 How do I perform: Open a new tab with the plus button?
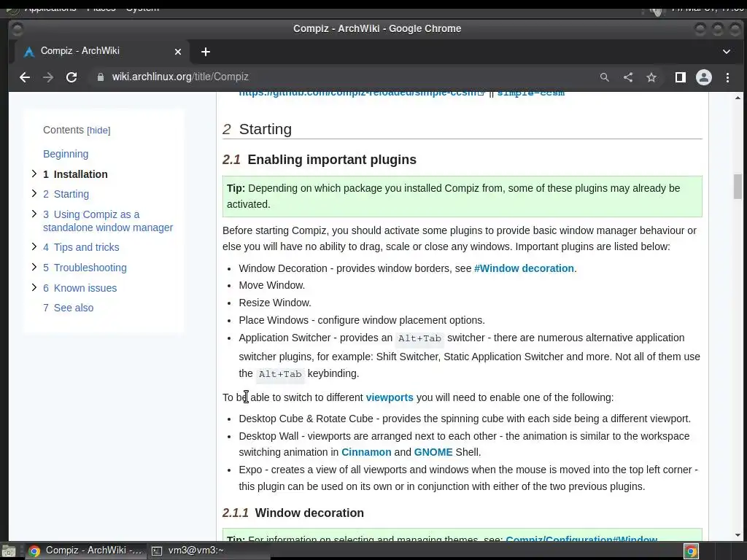tap(205, 52)
